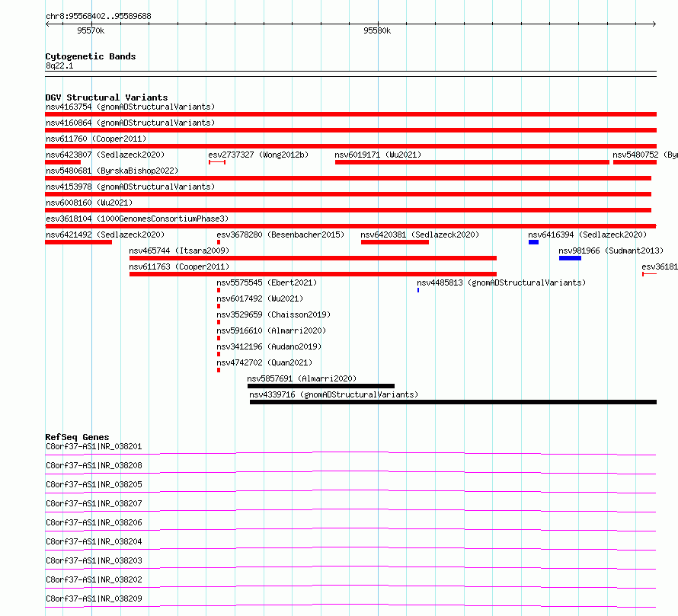Select the nsv4160864 gnomADStructuralVariants label
The height and width of the screenshot is (616, 678).
[130, 123]
